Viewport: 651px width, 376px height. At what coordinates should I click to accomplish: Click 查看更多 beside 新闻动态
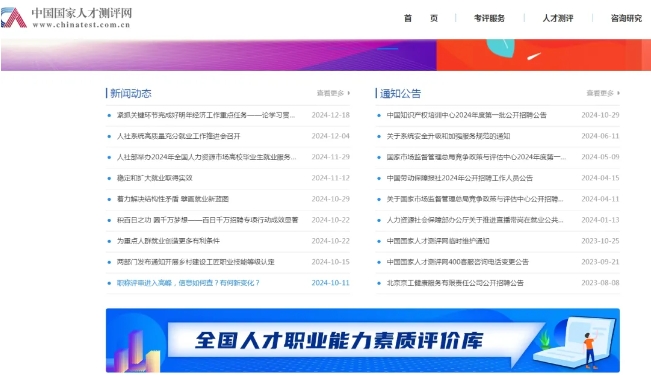333,93
